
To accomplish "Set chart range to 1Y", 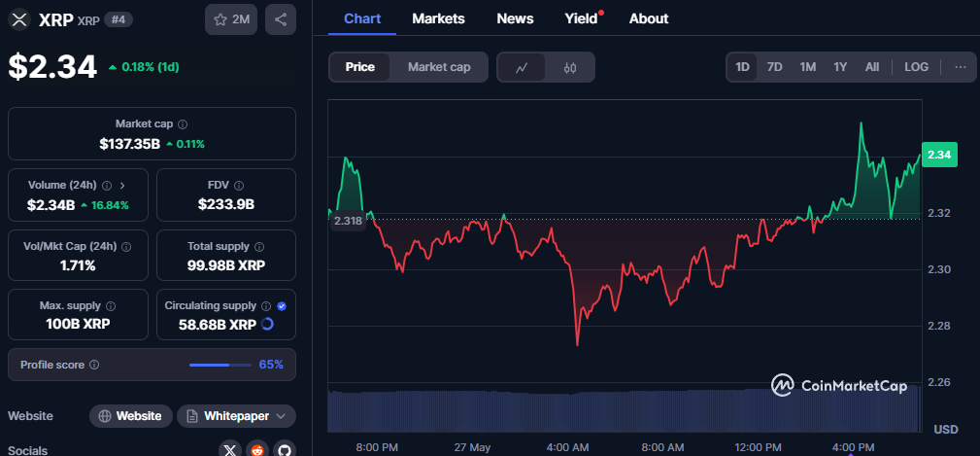I will tap(840, 67).
